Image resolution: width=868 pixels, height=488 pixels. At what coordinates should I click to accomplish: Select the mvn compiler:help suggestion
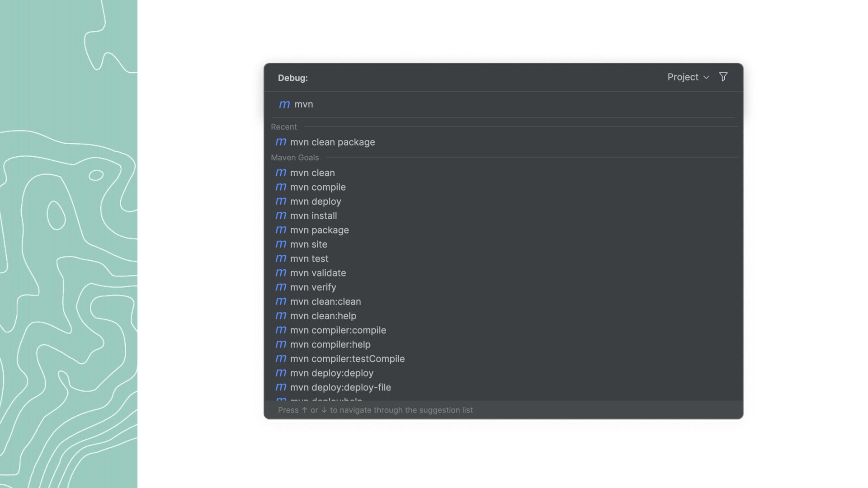click(x=330, y=344)
